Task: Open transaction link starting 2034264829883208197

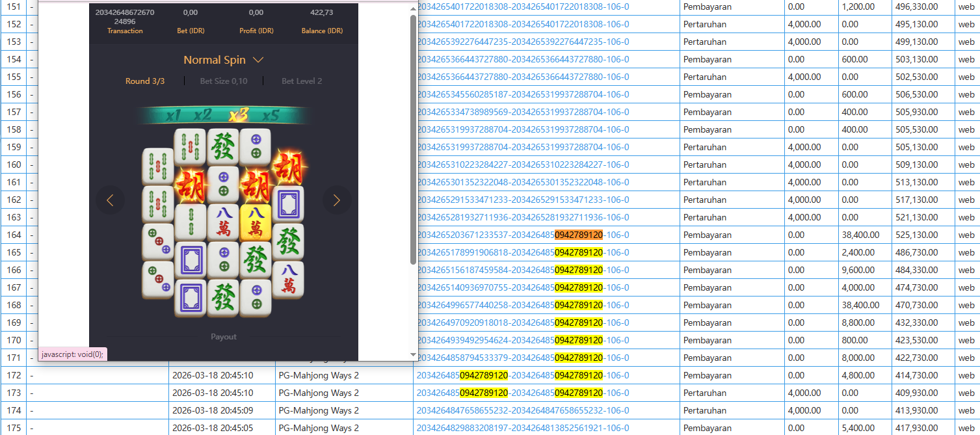Action: pyautogui.click(x=523, y=428)
